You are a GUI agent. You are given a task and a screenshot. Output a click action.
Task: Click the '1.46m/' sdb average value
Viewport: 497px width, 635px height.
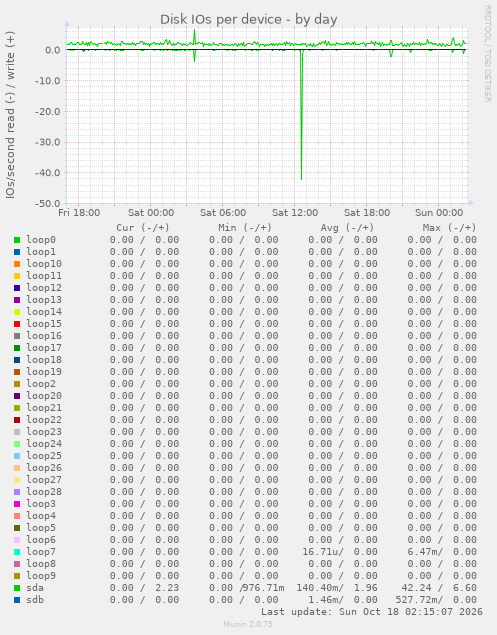click(326, 600)
